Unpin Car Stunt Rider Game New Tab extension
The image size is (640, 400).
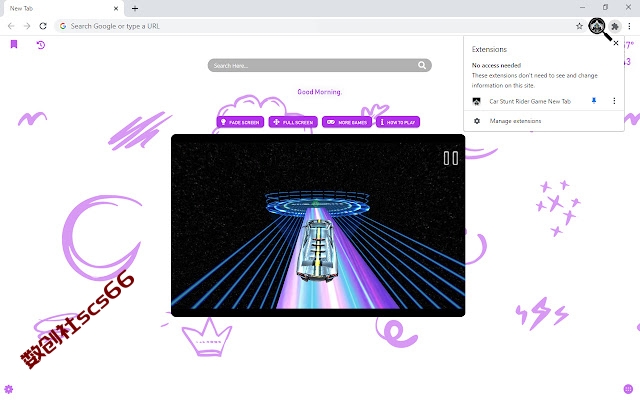594,101
